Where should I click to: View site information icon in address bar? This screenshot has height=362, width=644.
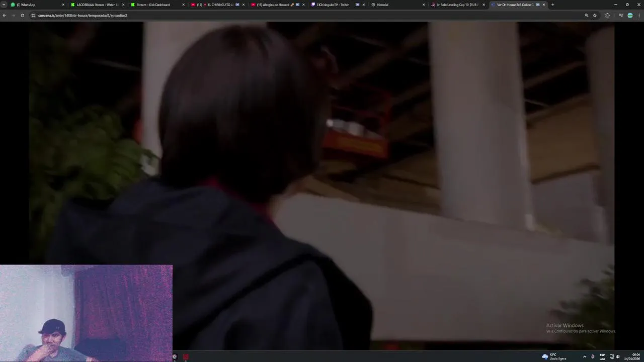[x=33, y=15]
